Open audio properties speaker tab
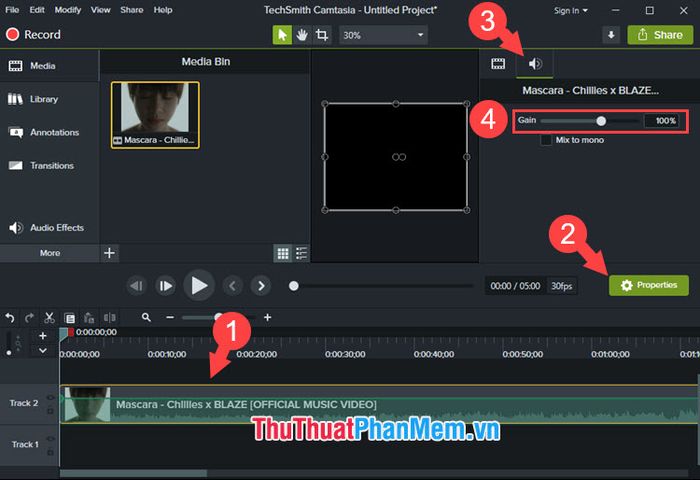 (535, 64)
